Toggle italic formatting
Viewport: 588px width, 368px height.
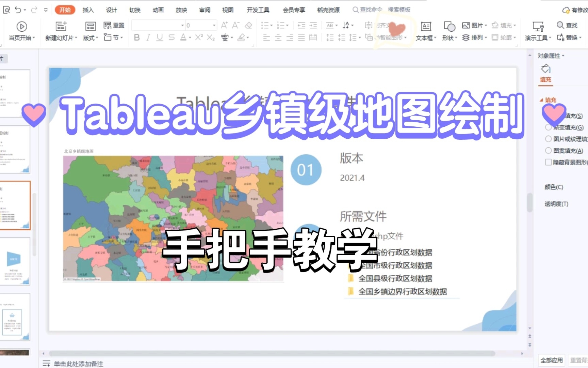coord(148,37)
